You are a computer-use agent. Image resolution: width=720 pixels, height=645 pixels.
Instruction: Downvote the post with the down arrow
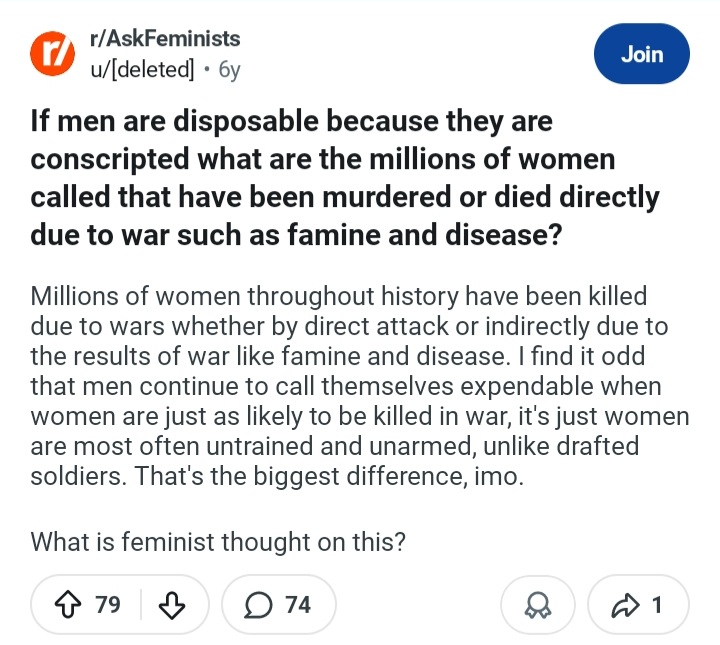click(x=172, y=604)
